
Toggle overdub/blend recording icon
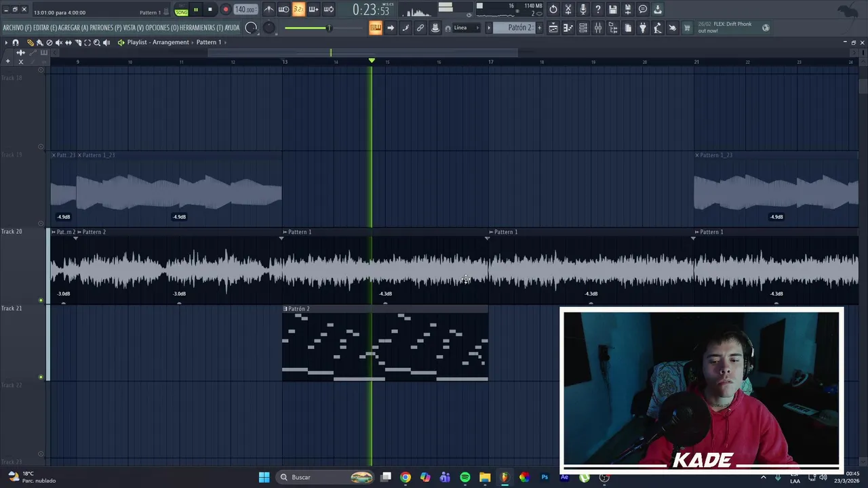point(313,9)
